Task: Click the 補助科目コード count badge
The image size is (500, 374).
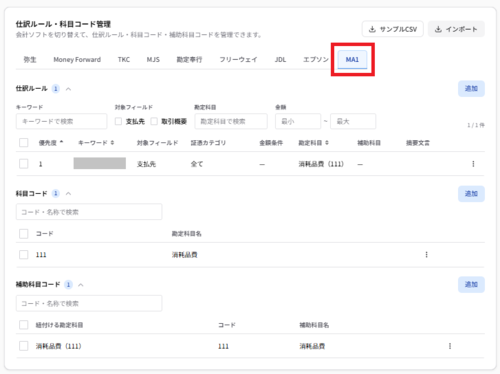Action: (x=68, y=285)
